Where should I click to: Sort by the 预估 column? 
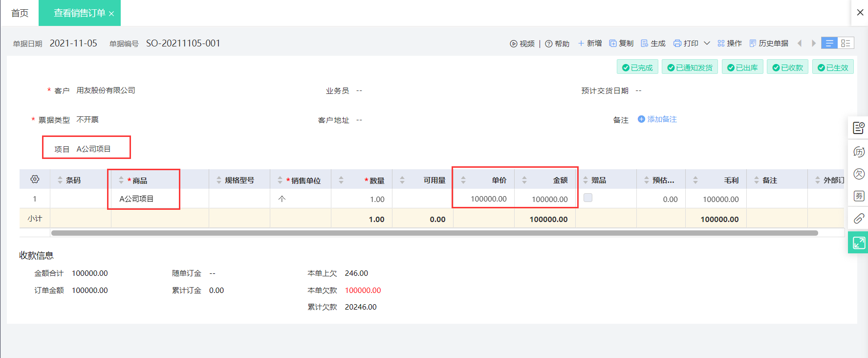click(x=647, y=180)
